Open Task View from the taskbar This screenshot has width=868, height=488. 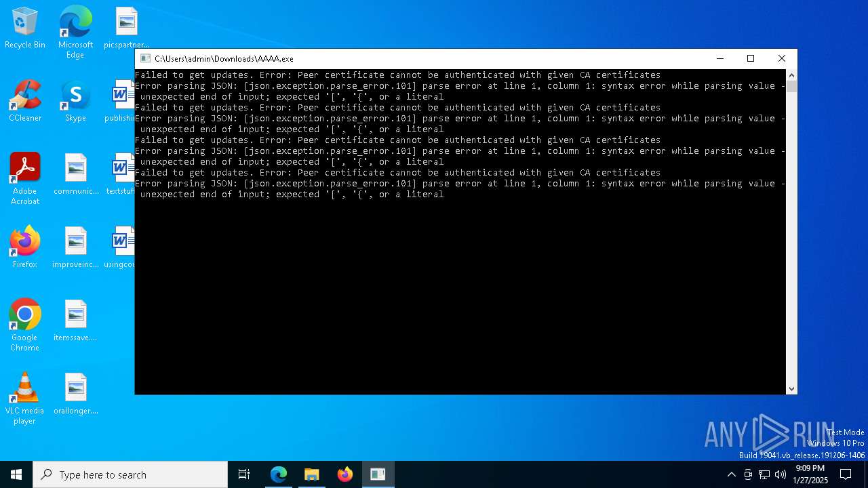[244, 474]
